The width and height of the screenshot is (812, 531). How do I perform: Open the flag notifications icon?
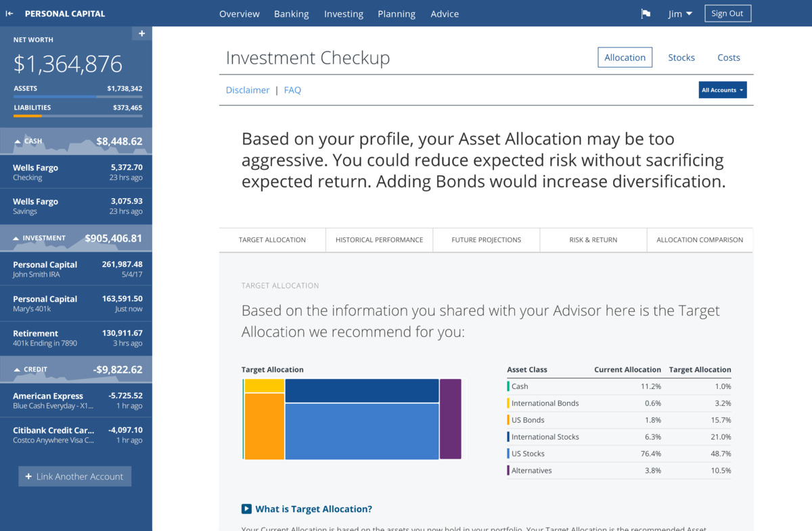pos(646,14)
